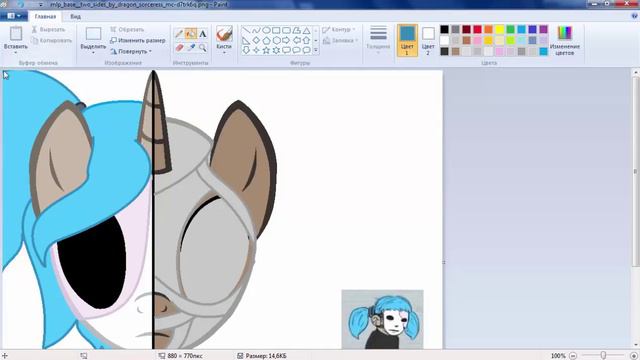Screen dimensions: 640x360
Task: Click the Кисти brushes icon
Action: (x=224, y=33)
